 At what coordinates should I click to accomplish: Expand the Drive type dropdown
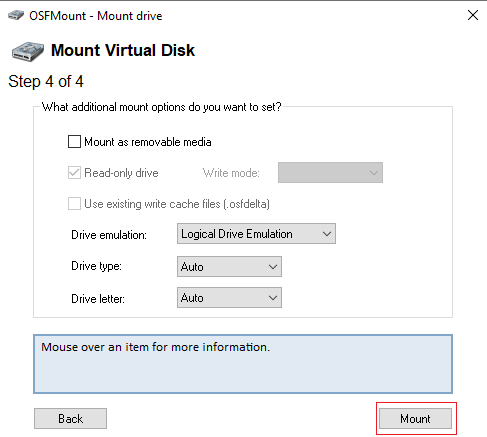click(x=229, y=266)
